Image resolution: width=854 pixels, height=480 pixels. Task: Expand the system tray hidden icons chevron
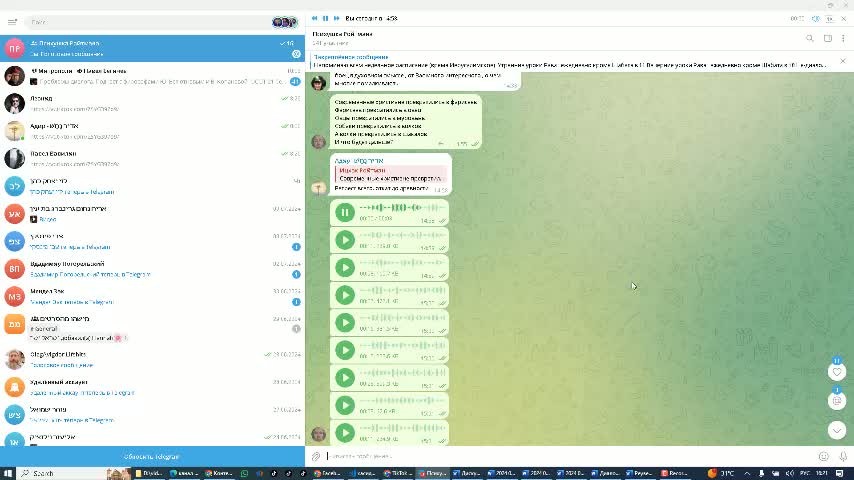pyautogui.click(x=747, y=473)
